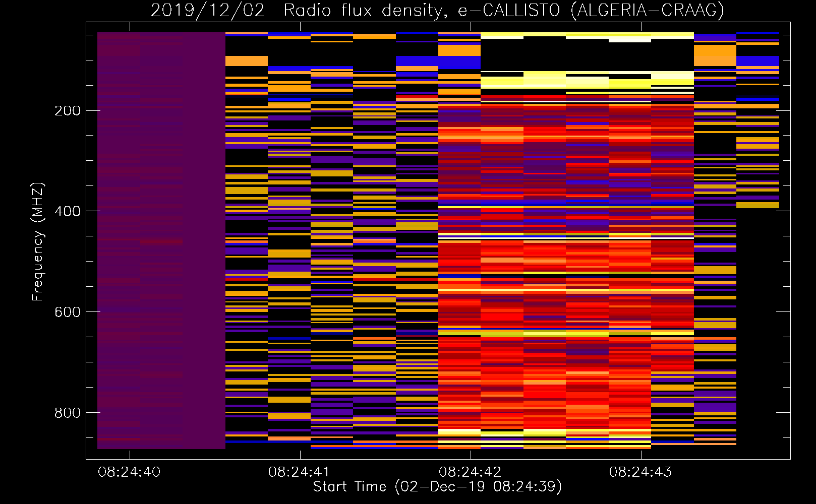Select the 'Frequency (MHZ)' axis label
The height and width of the screenshot is (504, 816).
pyautogui.click(x=38, y=242)
